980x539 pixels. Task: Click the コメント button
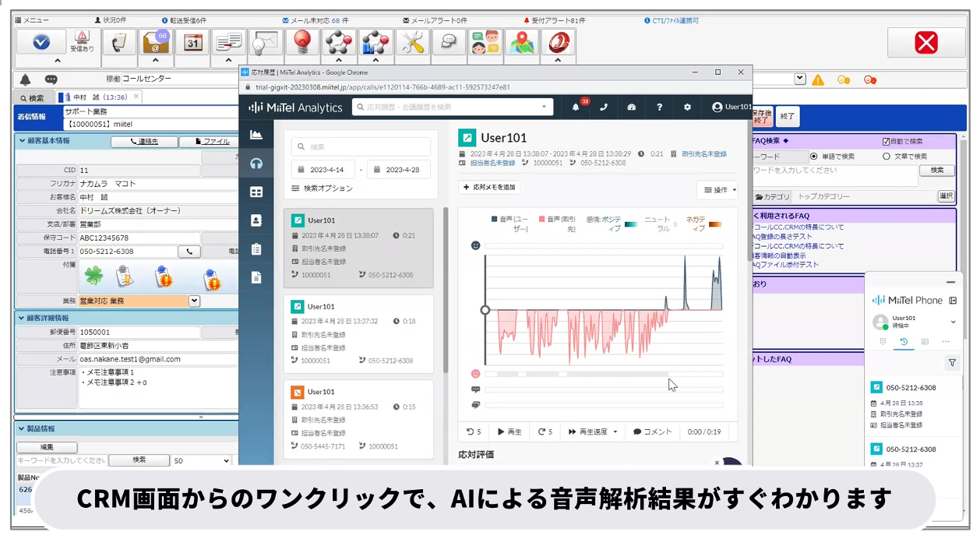click(x=652, y=432)
